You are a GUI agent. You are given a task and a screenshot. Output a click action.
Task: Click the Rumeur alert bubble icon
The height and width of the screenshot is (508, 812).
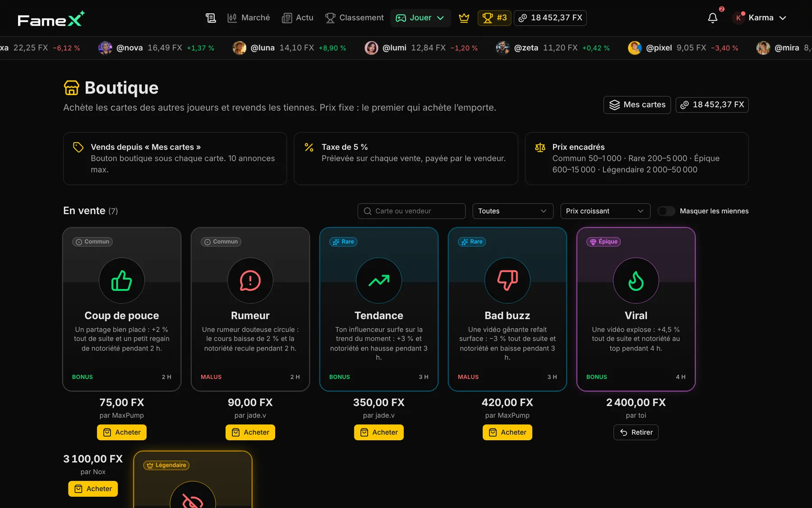(x=250, y=280)
